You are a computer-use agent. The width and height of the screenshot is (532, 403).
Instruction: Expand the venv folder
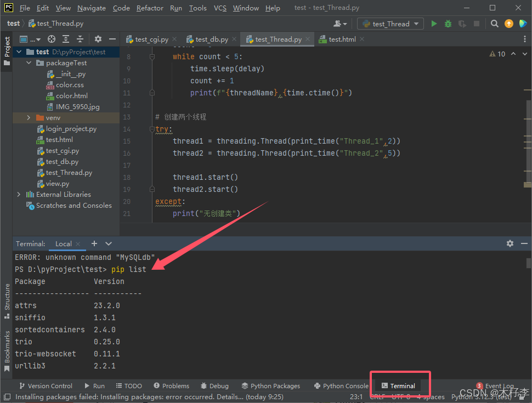[x=29, y=118]
